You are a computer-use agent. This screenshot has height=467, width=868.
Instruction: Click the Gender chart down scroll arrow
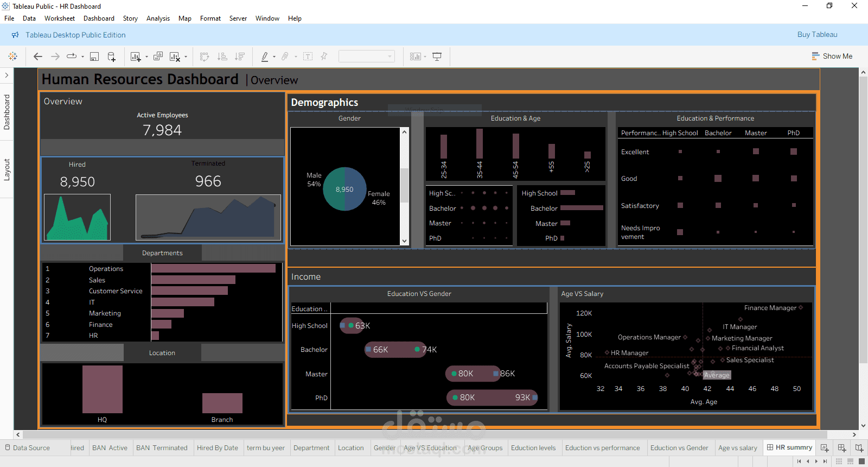click(404, 241)
